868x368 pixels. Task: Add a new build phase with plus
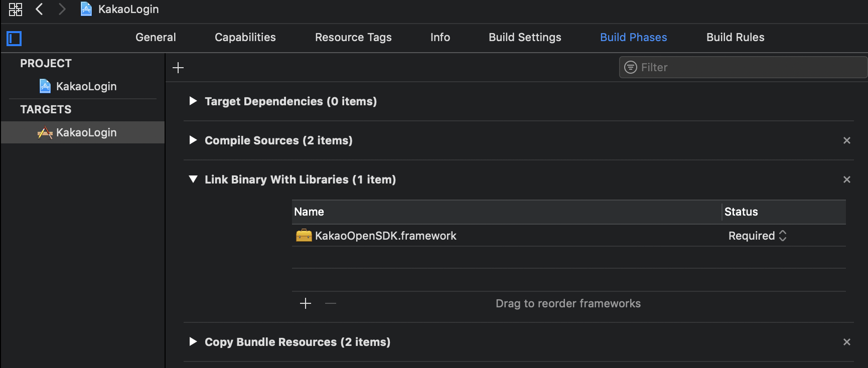178,68
